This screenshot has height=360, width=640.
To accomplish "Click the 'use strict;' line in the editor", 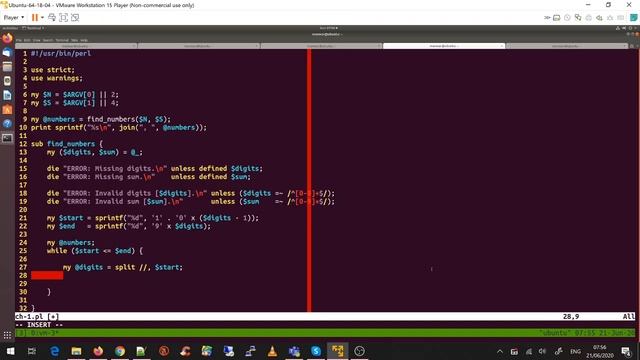I will (x=53, y=70).
